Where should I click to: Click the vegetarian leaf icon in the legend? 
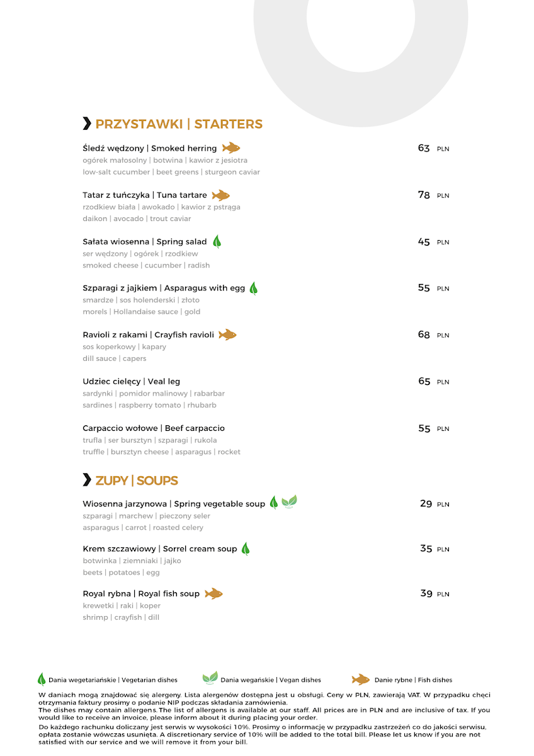[x=42, y=679]
